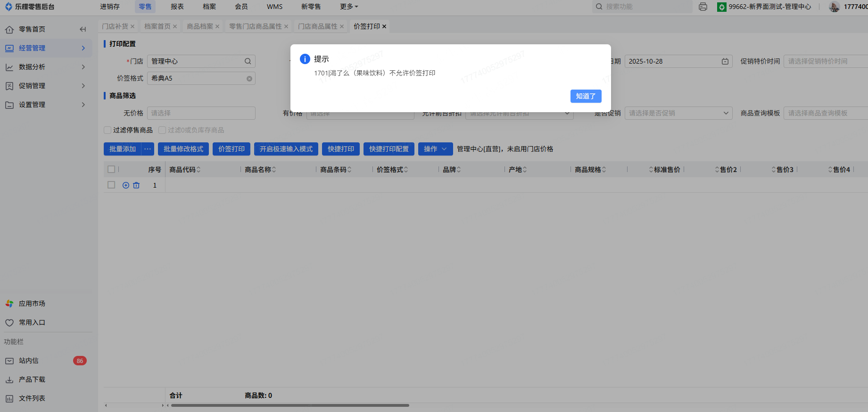Viewport: 868px width, 412px height.
Task: Click the 知道了 button in the dialog
Action: pyautogui.click(x=586, y=96)
